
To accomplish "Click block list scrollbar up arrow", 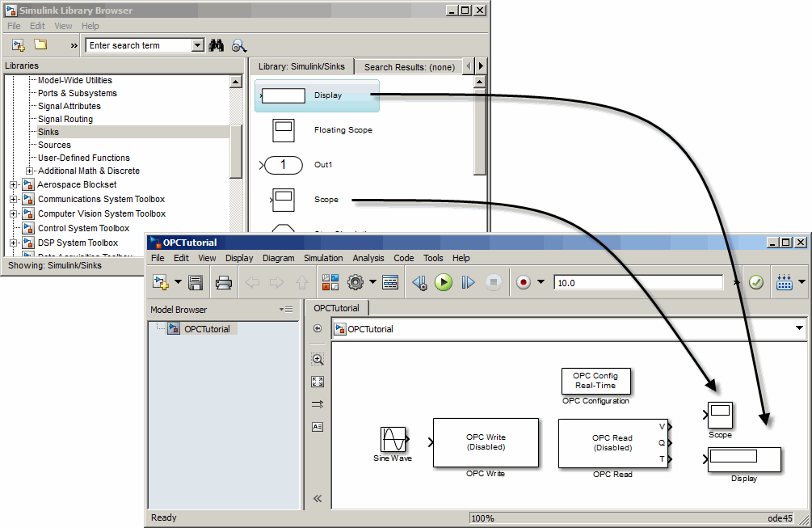I will [x=480, y=82].
